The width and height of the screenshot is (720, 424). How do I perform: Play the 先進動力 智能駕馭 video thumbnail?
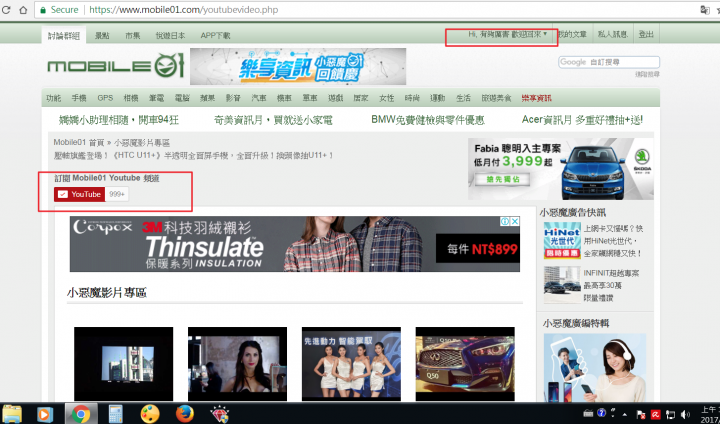coord(351,364)
